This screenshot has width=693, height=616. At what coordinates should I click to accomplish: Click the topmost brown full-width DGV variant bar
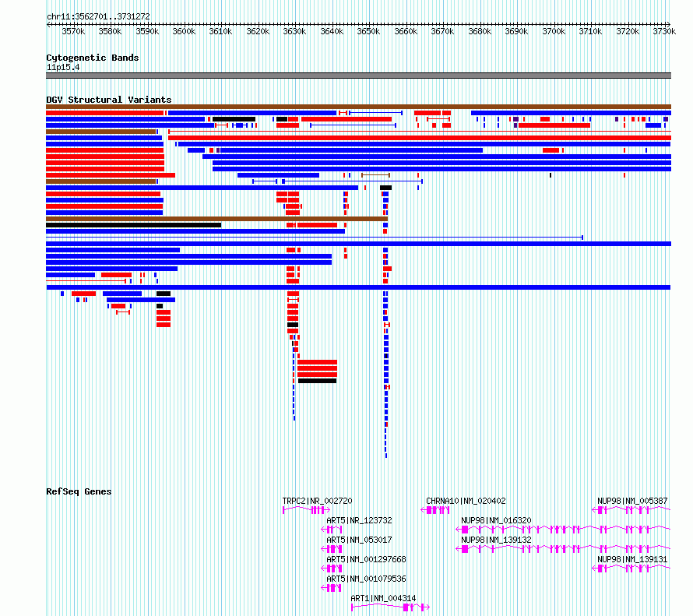(358, 107)
